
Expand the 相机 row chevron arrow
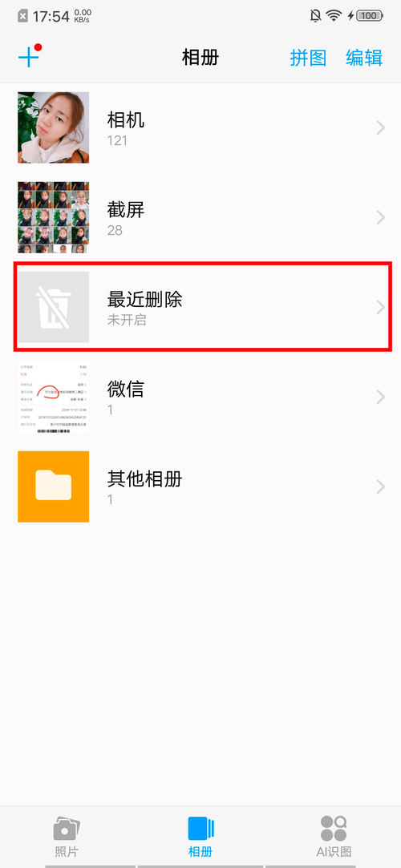click(380, 128)
